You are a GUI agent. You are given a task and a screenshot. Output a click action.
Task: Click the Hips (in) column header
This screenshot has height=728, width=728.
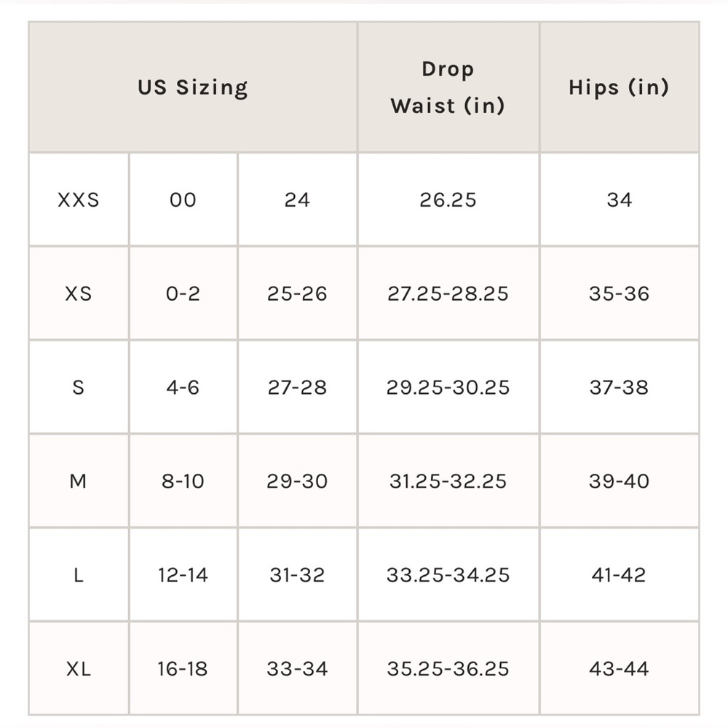(x=620, y=87)
